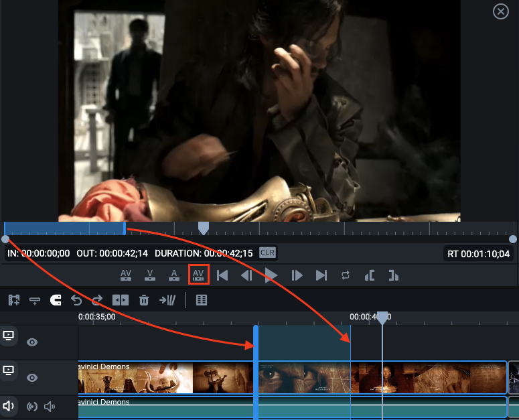The image size is (519, 420).
Task: Select the lower video track monitor icon
Action: click(x=8, y=370)
